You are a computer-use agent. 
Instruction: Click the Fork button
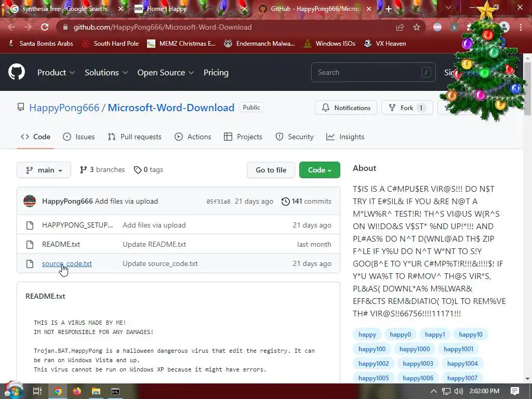pos(407,108)
